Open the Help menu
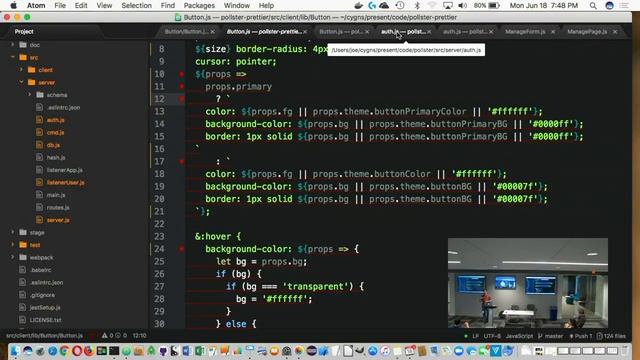 (266, 5)
